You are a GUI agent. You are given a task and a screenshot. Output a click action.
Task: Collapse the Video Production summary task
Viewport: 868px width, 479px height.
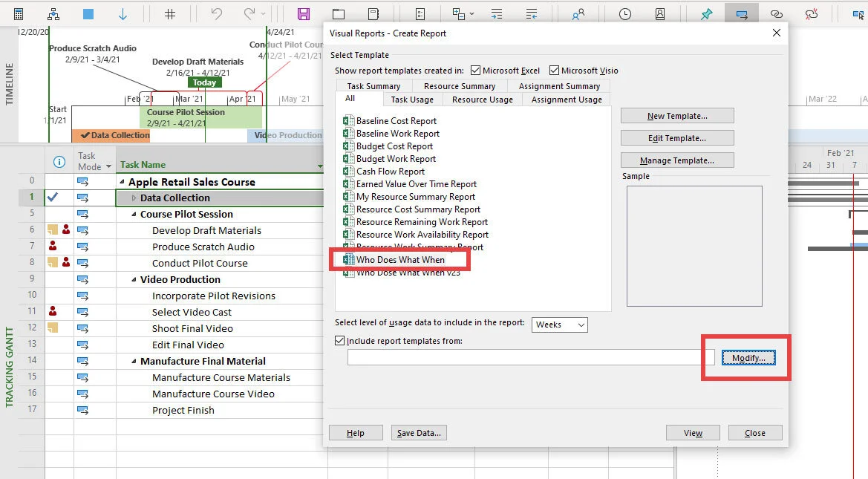click(x=134, y=280)
